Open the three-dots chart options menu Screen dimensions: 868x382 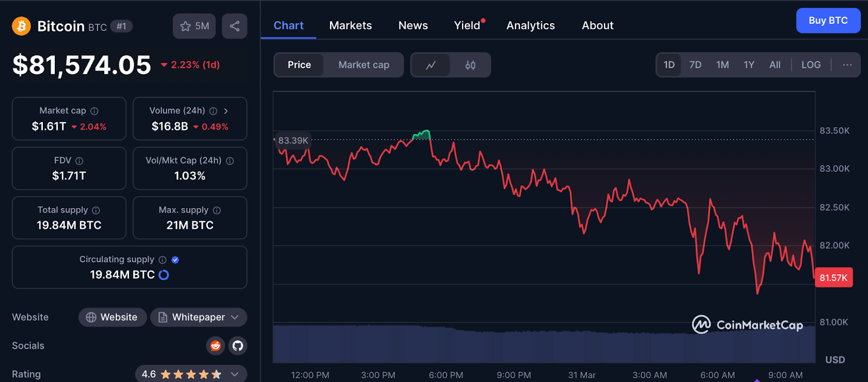847,65
